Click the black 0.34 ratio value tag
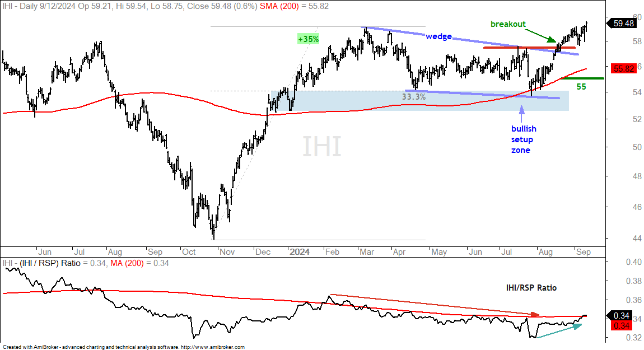The image size is (644, 350). click(622, 315)
